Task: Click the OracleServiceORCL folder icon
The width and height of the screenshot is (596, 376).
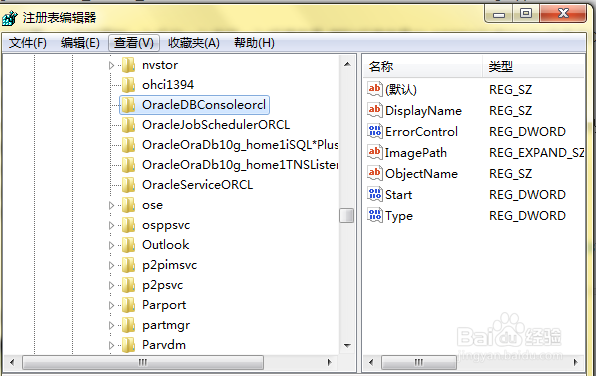Action: 128,185
